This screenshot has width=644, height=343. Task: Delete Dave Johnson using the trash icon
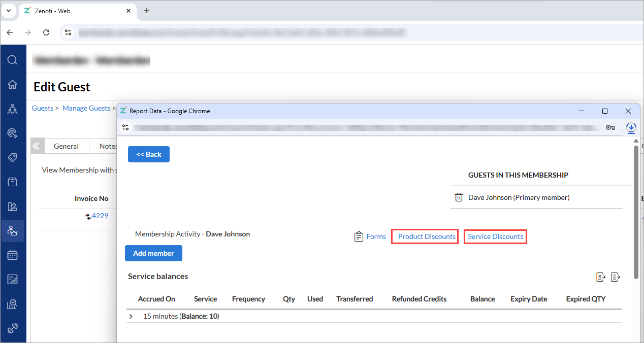pyautogui.click(x=459, y=197)
